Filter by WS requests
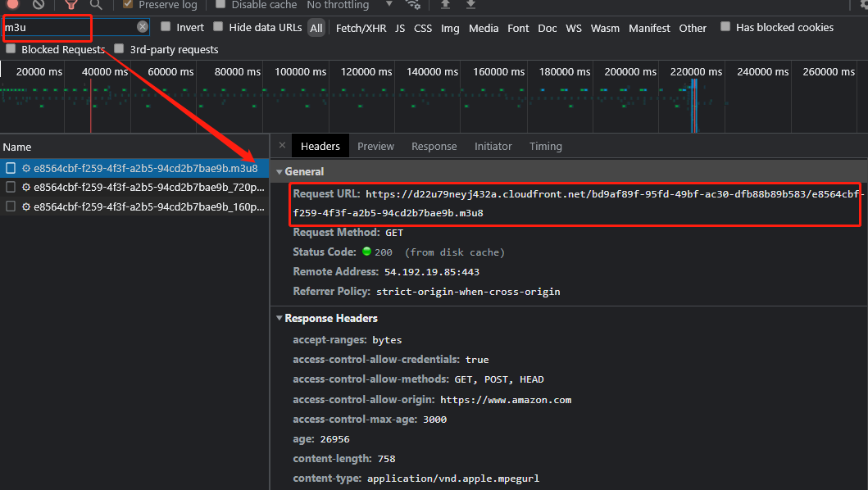Screen dimensions: 868x490 pos(574,28)
